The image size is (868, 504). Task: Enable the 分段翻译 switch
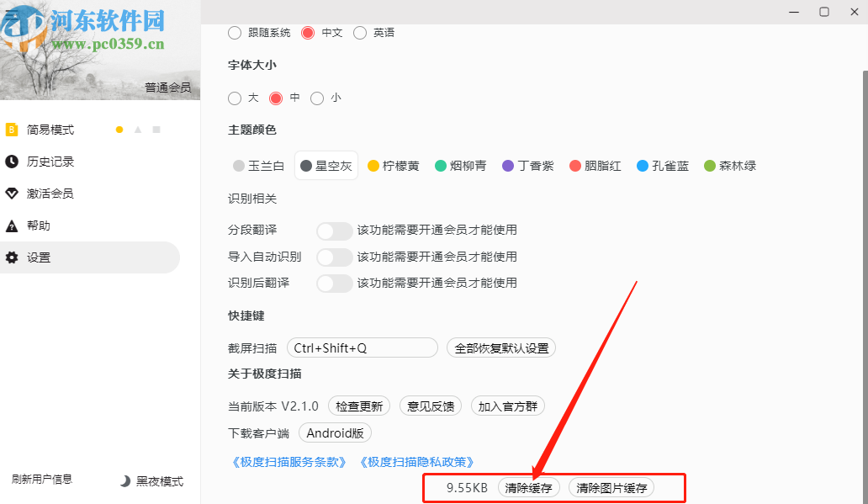click(335, 230)
